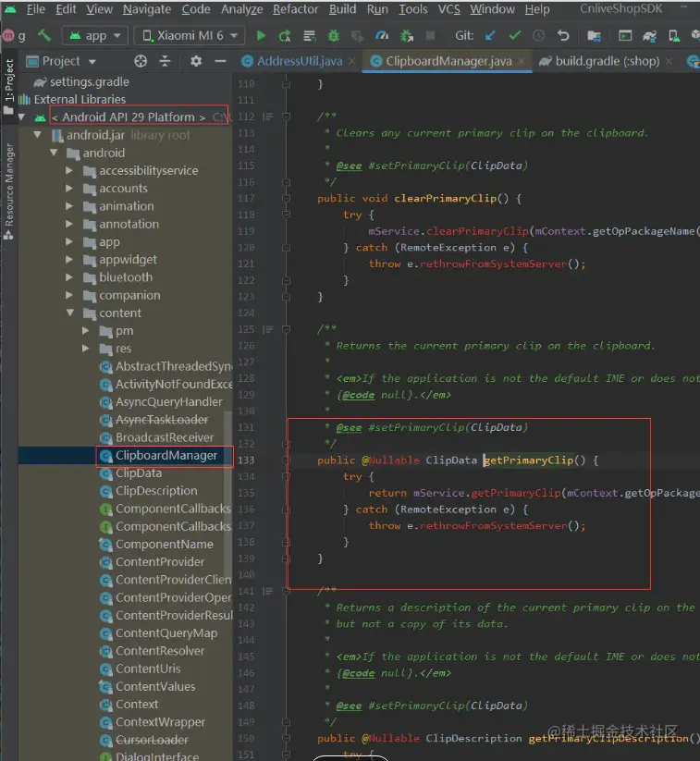The width and height of the screenshot is (700, 761).
Task: Close the build.gradle (:shop) tab
Action: (669, 61)
